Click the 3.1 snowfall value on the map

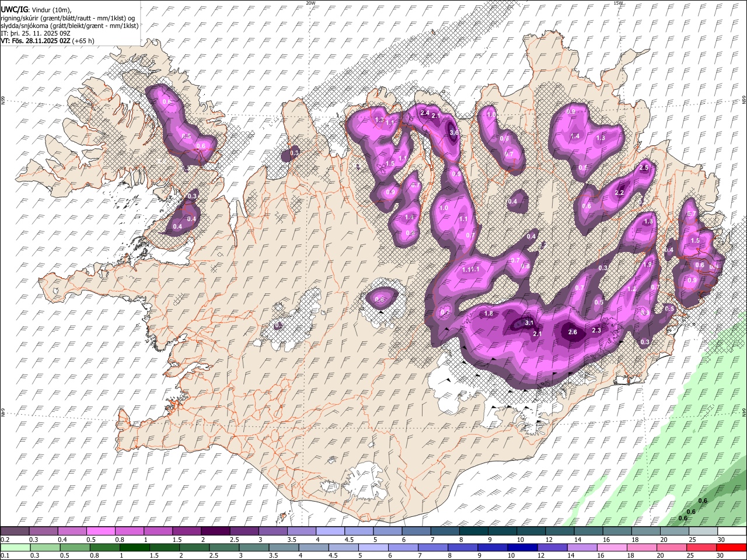(529, 323)
